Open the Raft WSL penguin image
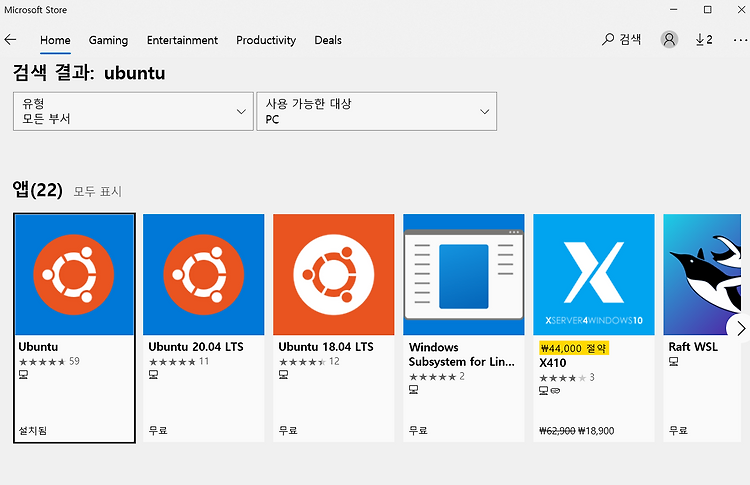This screenshot has width=750, height=485. click(x=702, y=275)
